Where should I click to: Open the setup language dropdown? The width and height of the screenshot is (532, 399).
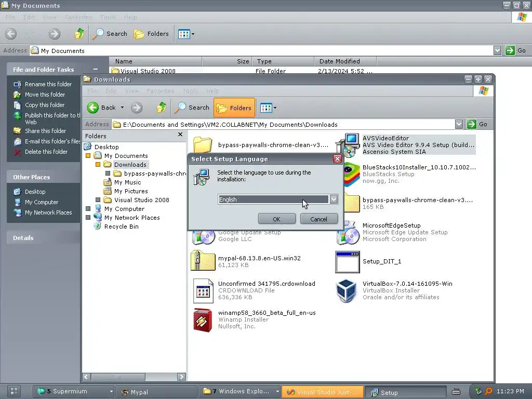click(x=334, y=199)
